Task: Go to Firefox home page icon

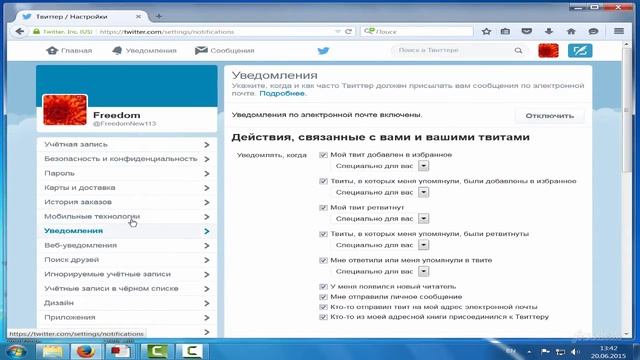Action: (x=571, y=31)
